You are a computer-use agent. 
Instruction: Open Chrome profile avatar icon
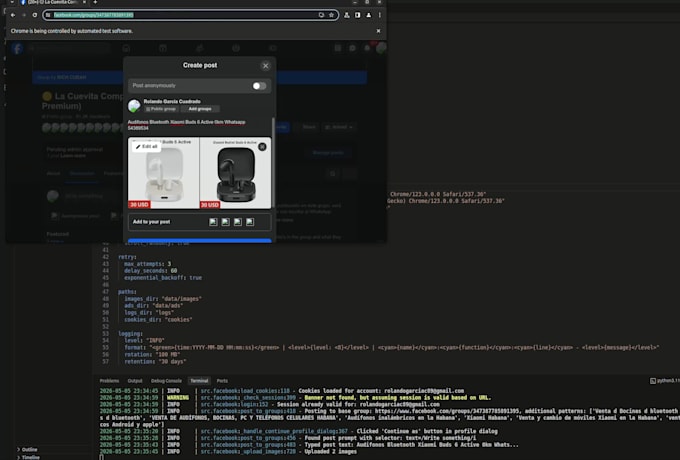[x=369, y=15]
